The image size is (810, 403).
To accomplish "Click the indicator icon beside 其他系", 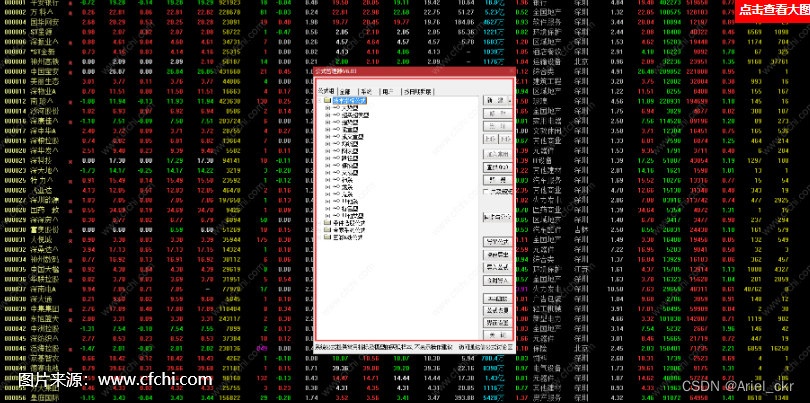I will (336, 202).
